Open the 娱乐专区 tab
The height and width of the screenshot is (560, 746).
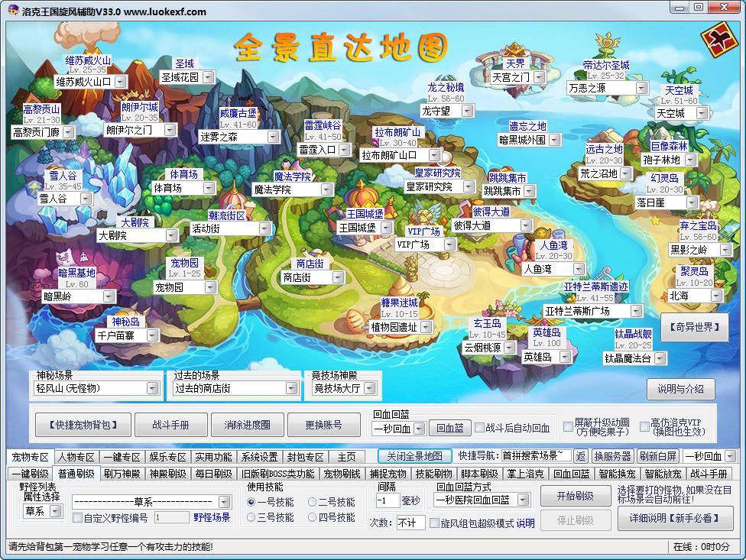[x=167, y=458]
